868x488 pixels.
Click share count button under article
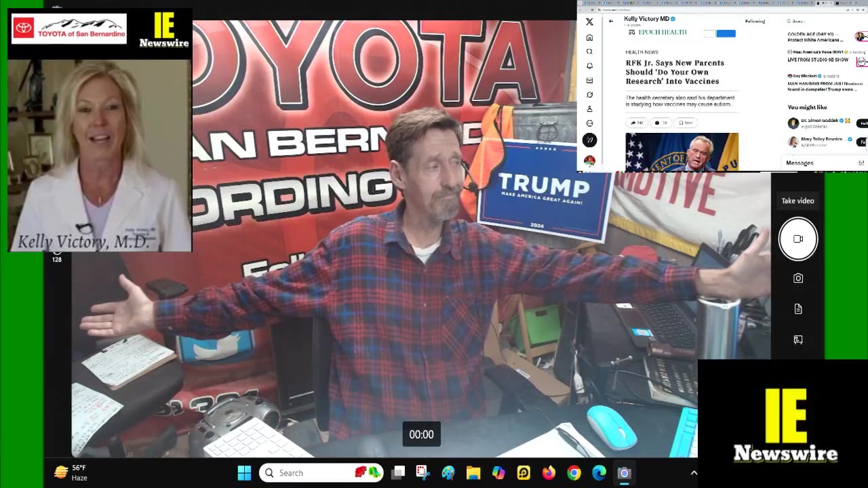[x=637, y=123]
